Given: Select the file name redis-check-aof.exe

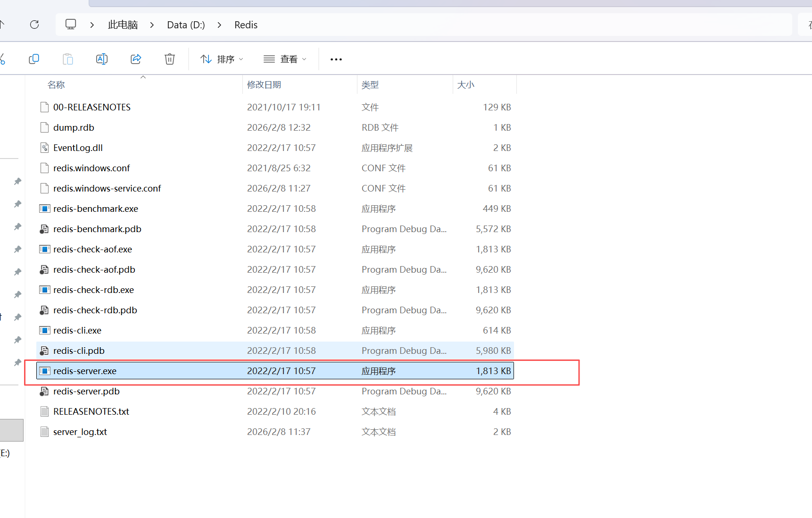Looking at the screenshot, I should coord(92,249).
